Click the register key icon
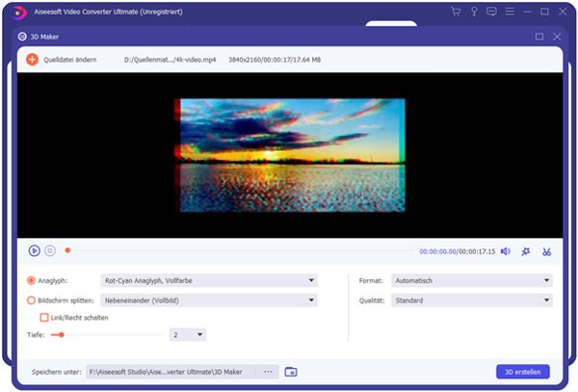The image size is (578, 392). click(x=474, y=12)
